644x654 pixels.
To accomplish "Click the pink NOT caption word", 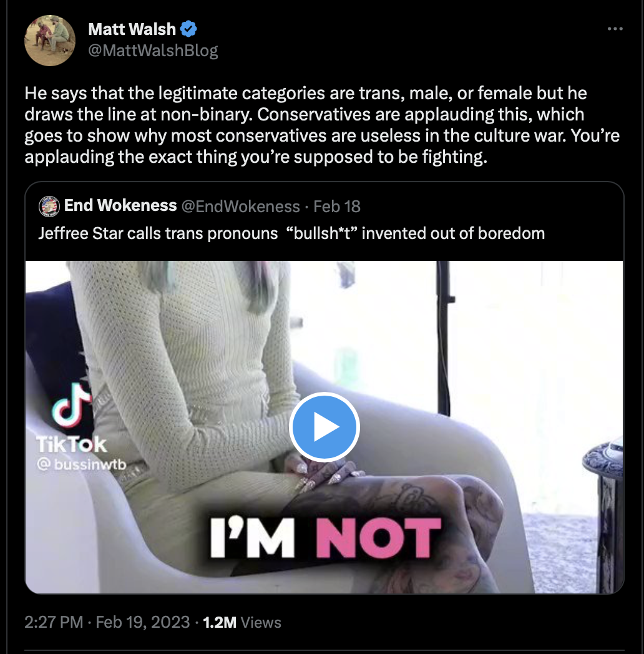I will (378, 538).
